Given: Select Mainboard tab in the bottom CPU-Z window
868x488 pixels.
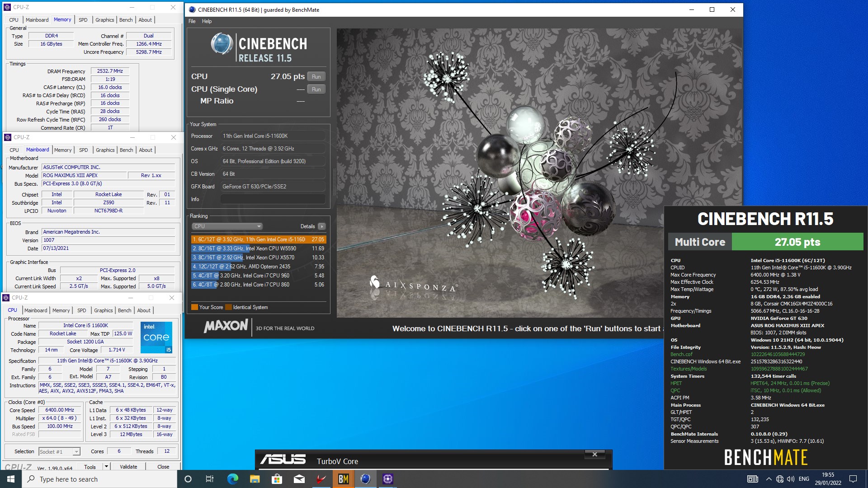Looking at the screenshot, I should click(36, 310).
